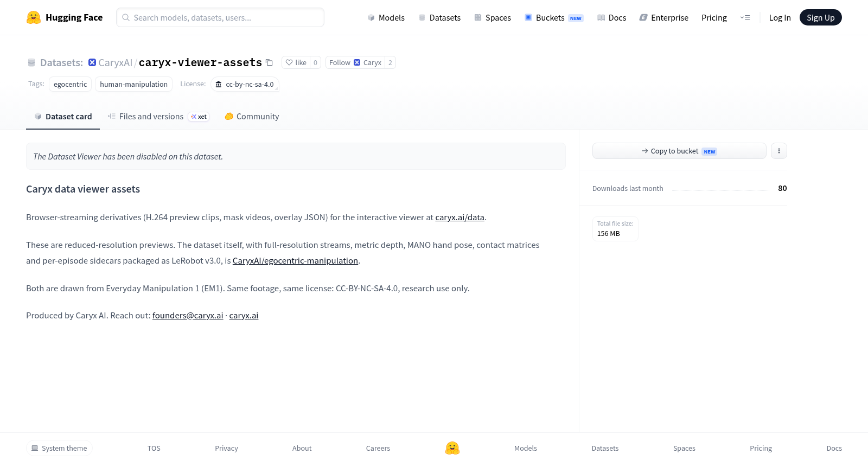
Task: Open the Spaces footer link
Action: [684, 448]
